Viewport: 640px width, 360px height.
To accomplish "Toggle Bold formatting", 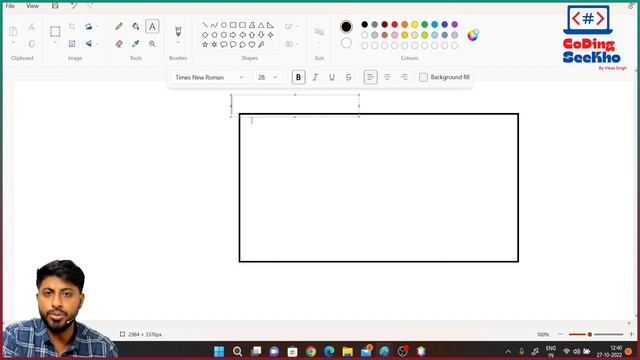I will coord(298,77).
